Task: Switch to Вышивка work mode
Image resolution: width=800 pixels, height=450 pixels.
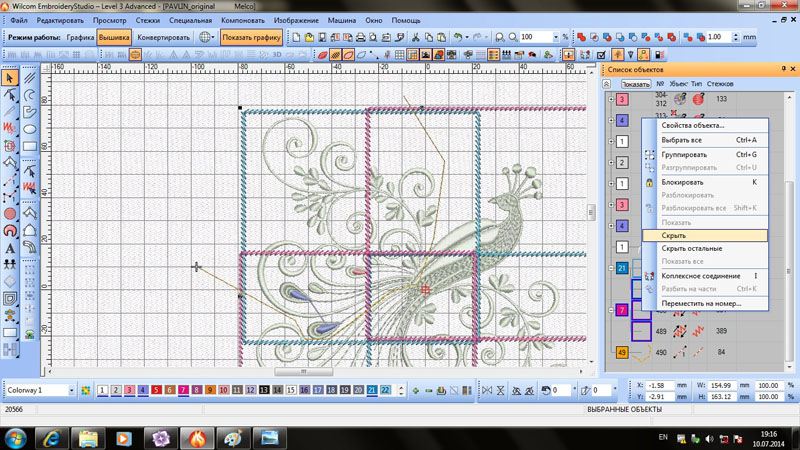Action: 114,37
